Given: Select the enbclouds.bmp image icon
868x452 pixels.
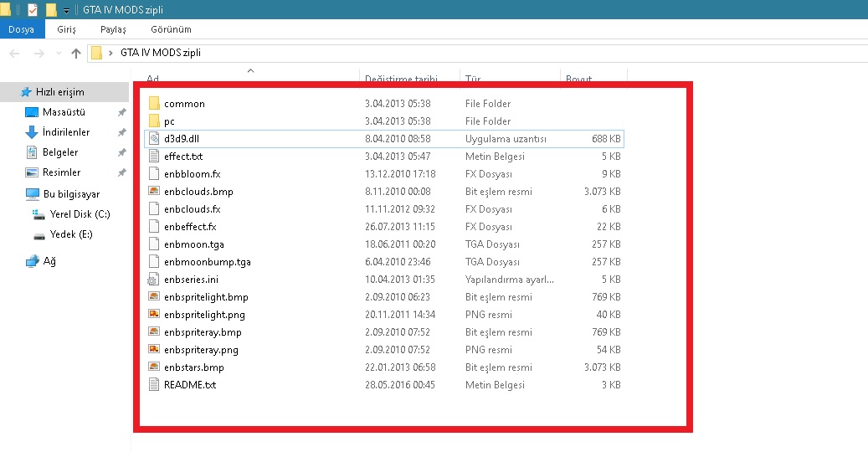Looking at the screenshot, I should pos(155,192).
